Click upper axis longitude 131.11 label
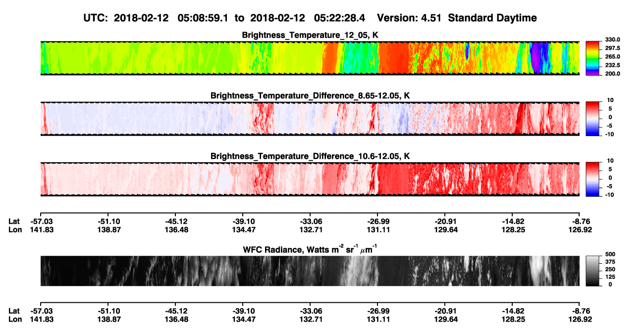644x330 pixels. [377, 230]
